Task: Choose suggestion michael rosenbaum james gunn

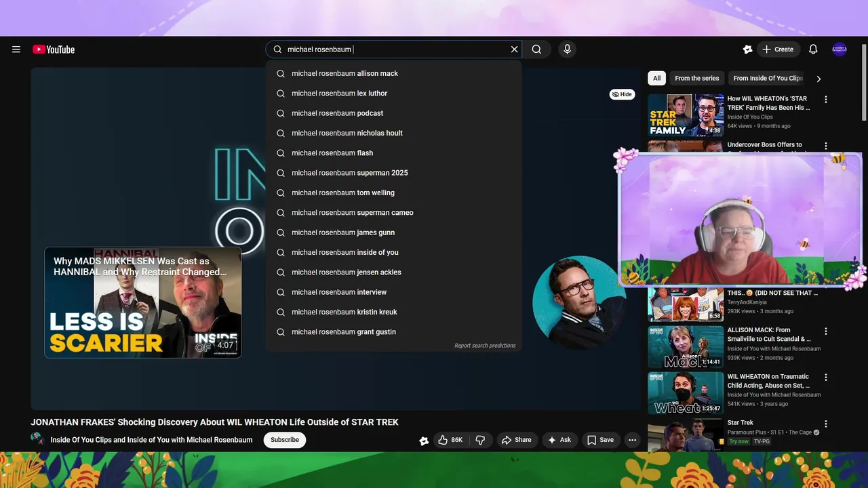Action: click(394, 232)
